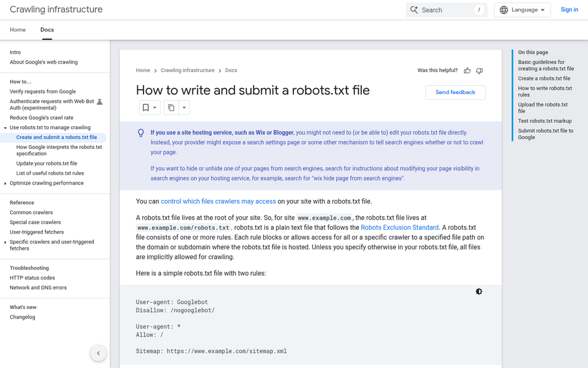Select Create and submit a robots.txt file
This screenshot has height=368, width=588.
57,138
